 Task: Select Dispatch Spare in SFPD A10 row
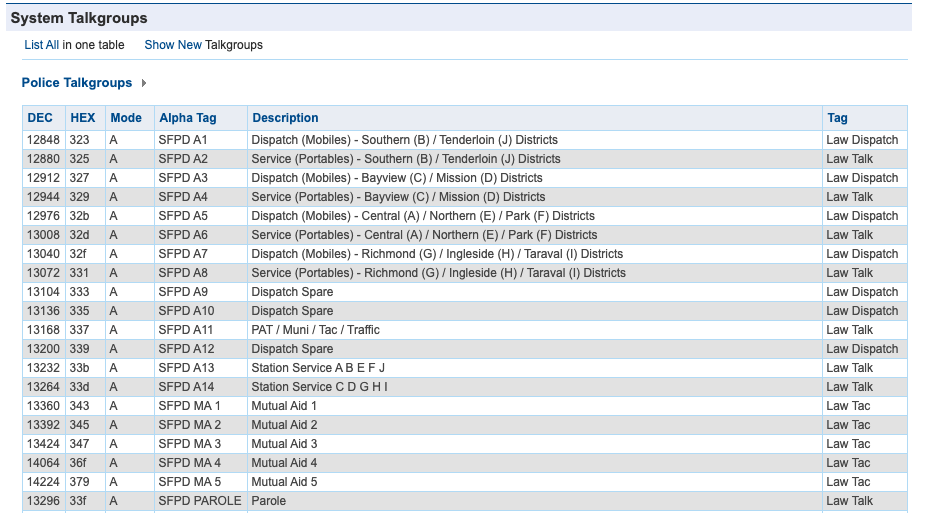pos(292,311)
